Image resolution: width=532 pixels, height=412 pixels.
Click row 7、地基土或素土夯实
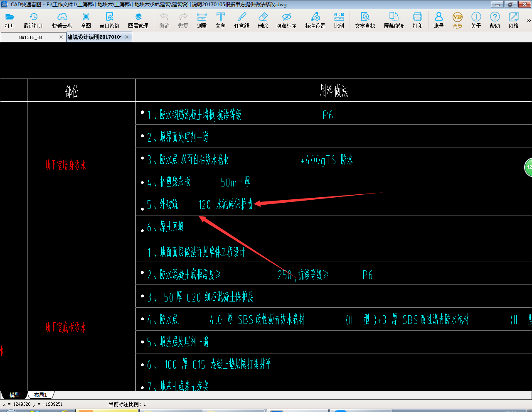point(177,386)
